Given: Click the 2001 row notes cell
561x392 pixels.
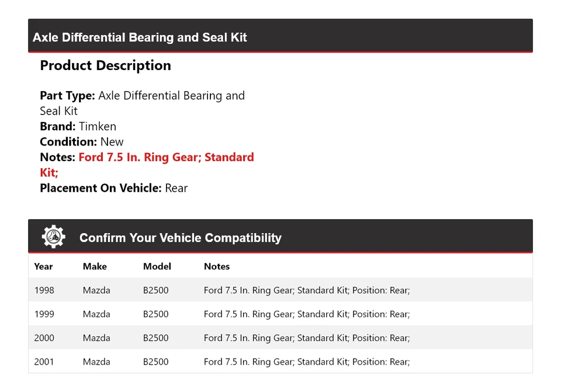Looking at the screenshot, I should coord(307,362).
